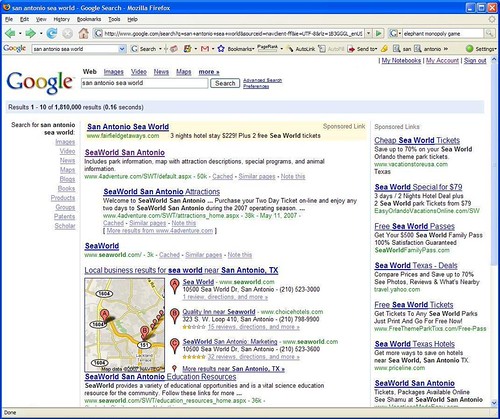Click the Firefox activity throbber icon

[x=492, y=19]
